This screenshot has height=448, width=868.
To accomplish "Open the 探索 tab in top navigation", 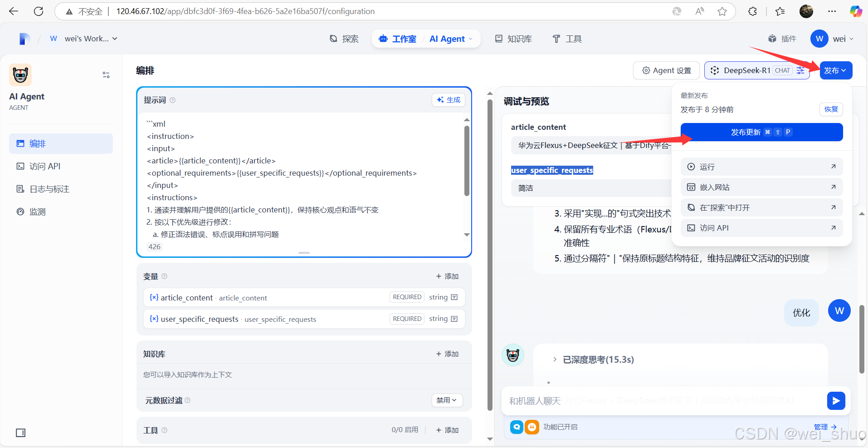I will pos(344,39).
